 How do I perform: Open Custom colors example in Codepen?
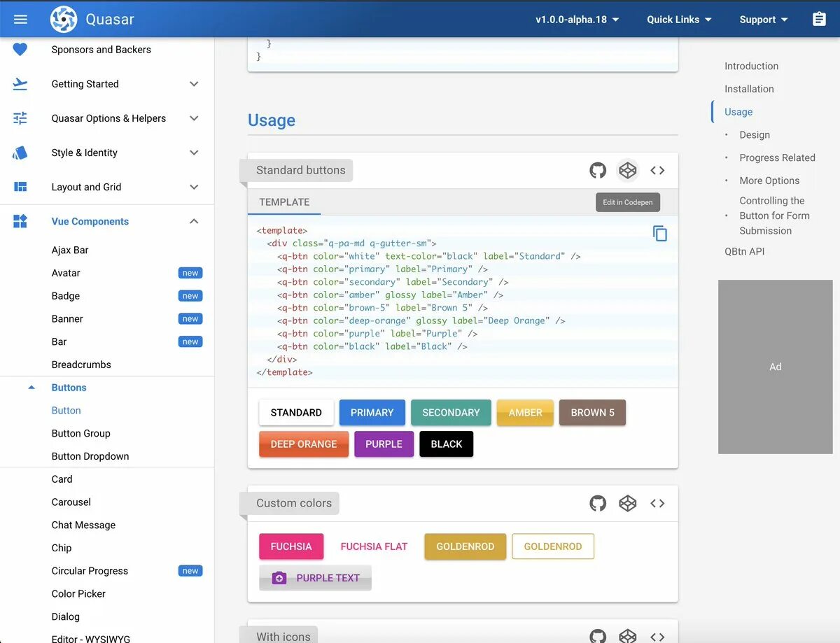(628, 503)
